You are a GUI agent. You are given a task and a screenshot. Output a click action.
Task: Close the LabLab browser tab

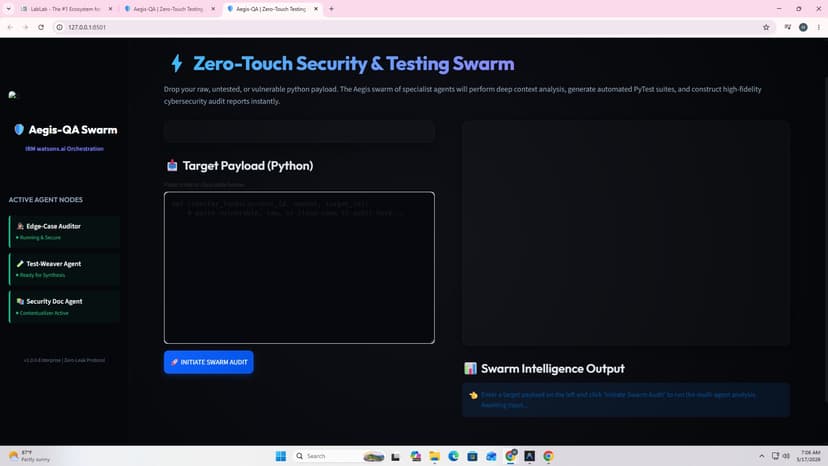(110, 9)
